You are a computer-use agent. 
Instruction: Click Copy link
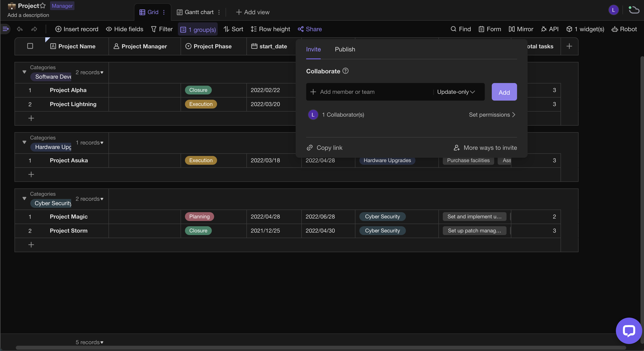click(324, 148)
